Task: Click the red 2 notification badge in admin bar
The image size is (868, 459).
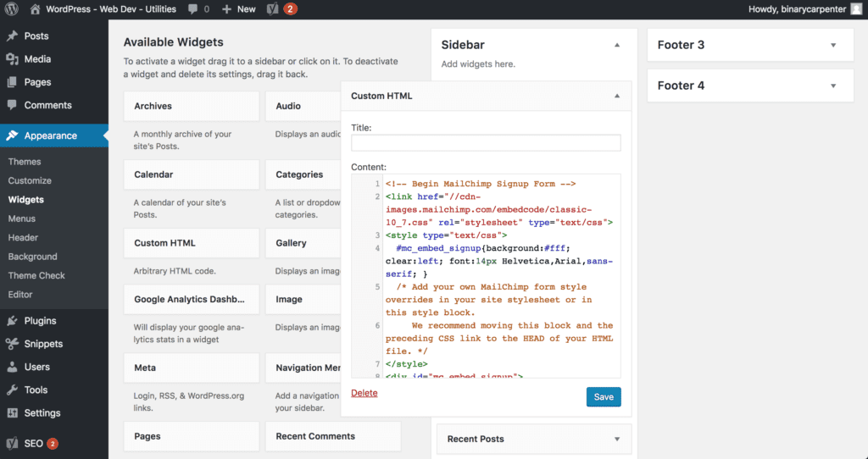Action: click(291, 8)
